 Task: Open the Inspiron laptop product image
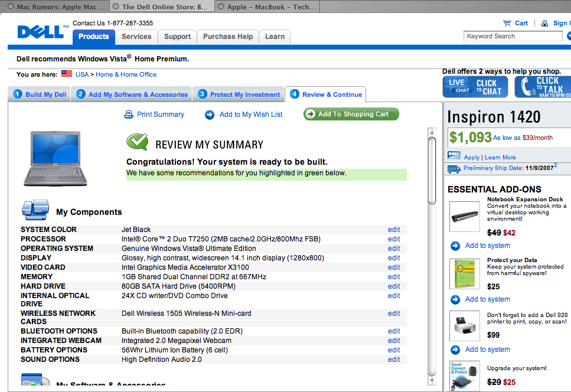tap(56, 159)
